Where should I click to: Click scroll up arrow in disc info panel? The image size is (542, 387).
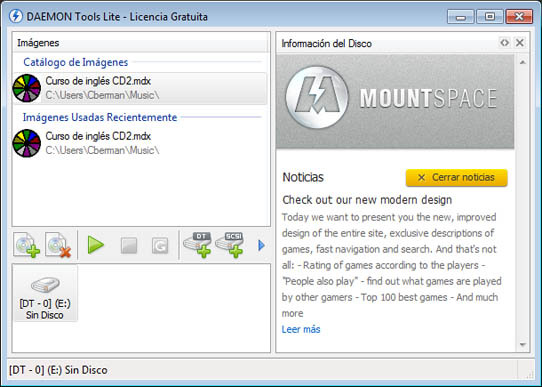pyautogui.click(x=523, y=62)
